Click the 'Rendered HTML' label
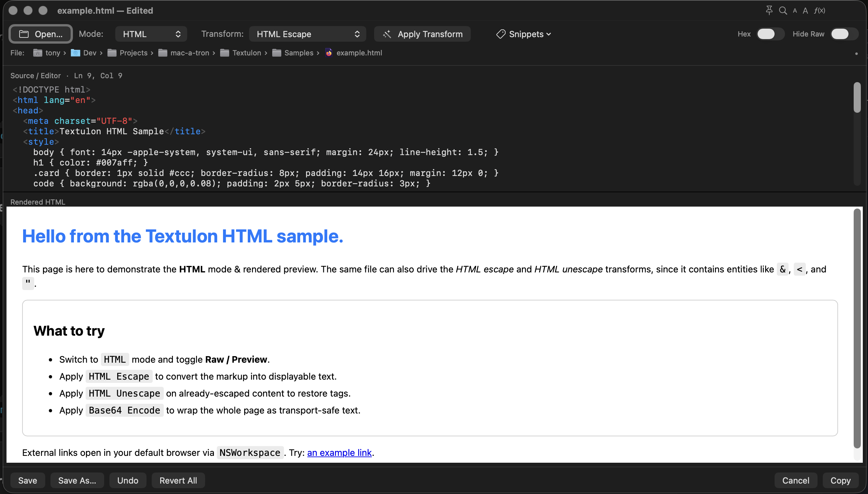868x494 pixels. [x=38, y=202]
